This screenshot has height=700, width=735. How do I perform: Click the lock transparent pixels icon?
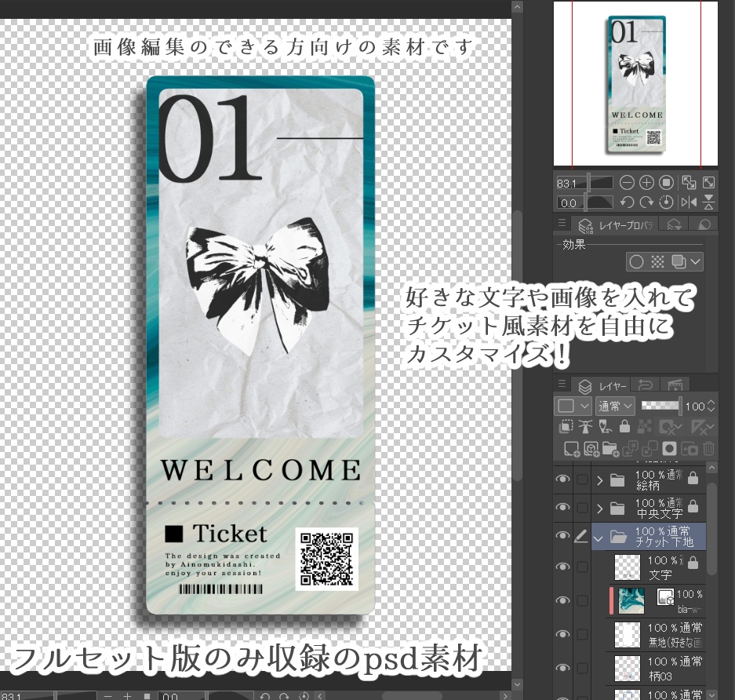[644, 426]
